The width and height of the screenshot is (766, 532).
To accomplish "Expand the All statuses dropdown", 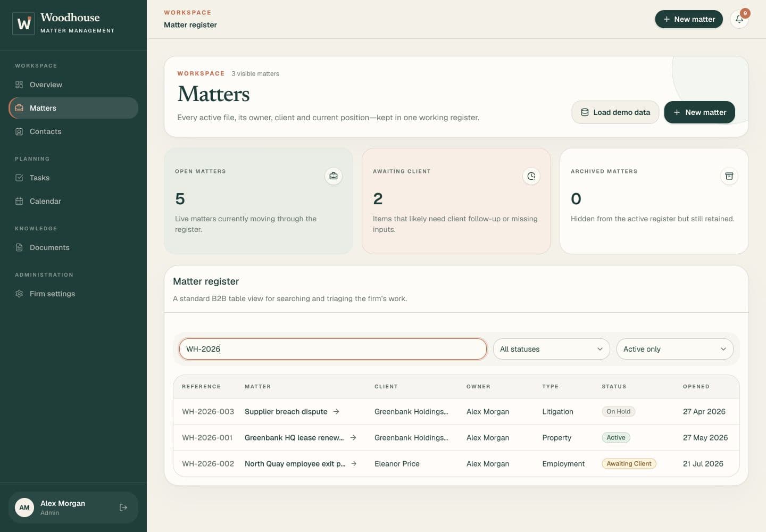I will [x=551, y=349].
